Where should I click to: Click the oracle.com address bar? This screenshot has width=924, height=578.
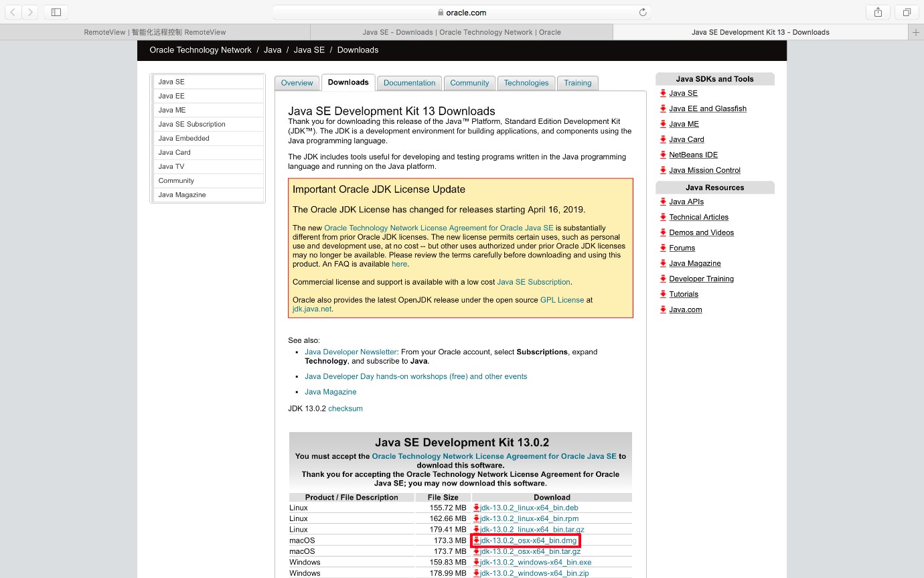tap(462, 12)
